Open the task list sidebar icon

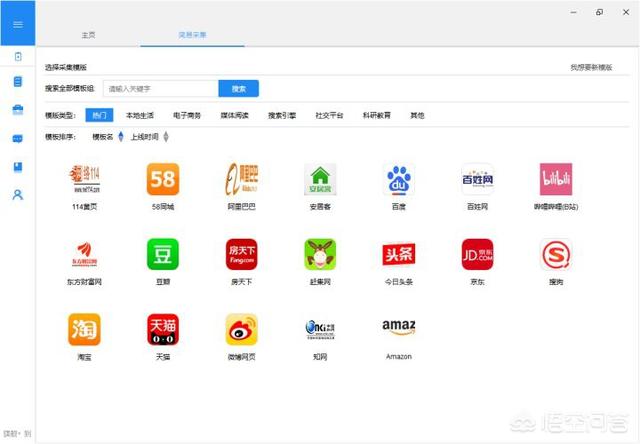[x=18, y=82]
